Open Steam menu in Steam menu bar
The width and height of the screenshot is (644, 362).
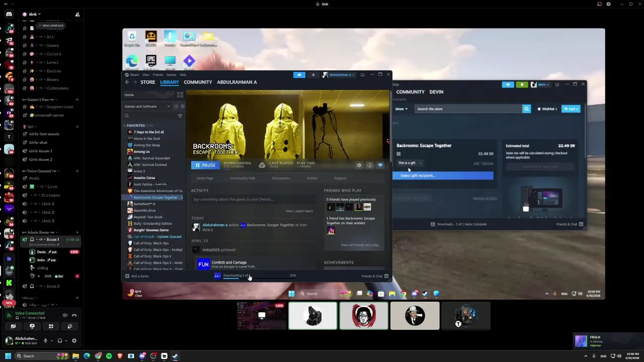tap(134, 75)
